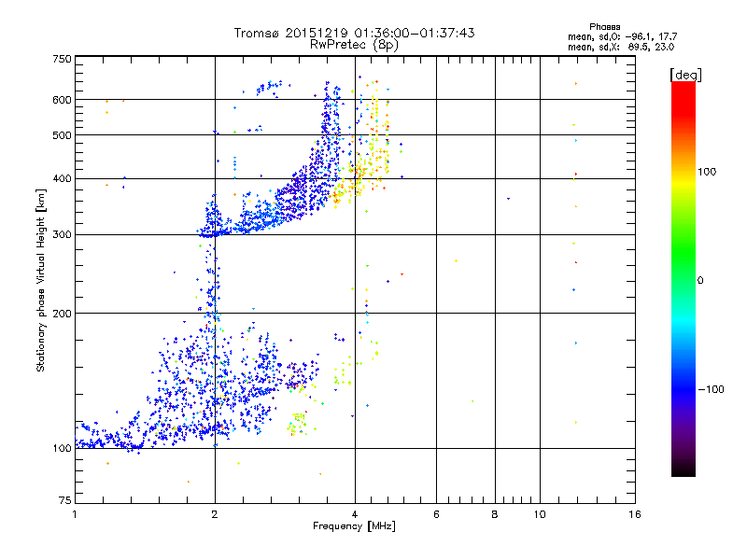This screenshot has height=560, width=747.
Task: Select the 'RwPretec (8p)' subtitle text
Action: pos(354,45)
